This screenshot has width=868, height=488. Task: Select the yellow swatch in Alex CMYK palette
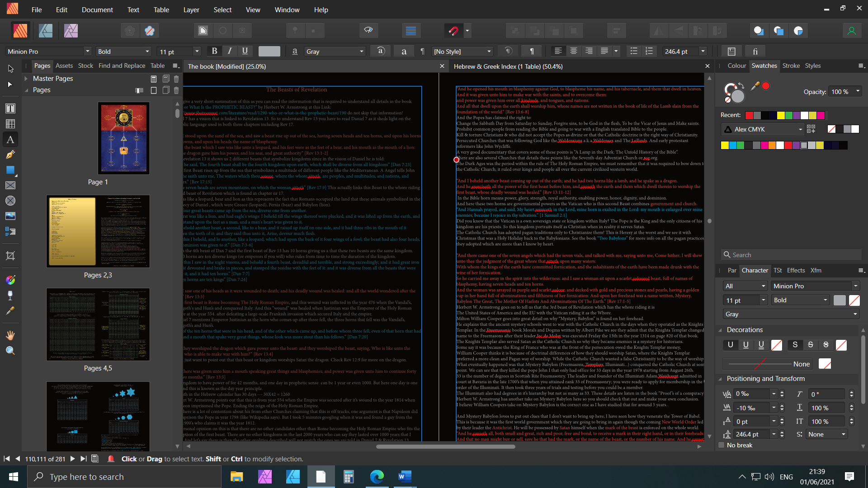[x=725, y=145]
